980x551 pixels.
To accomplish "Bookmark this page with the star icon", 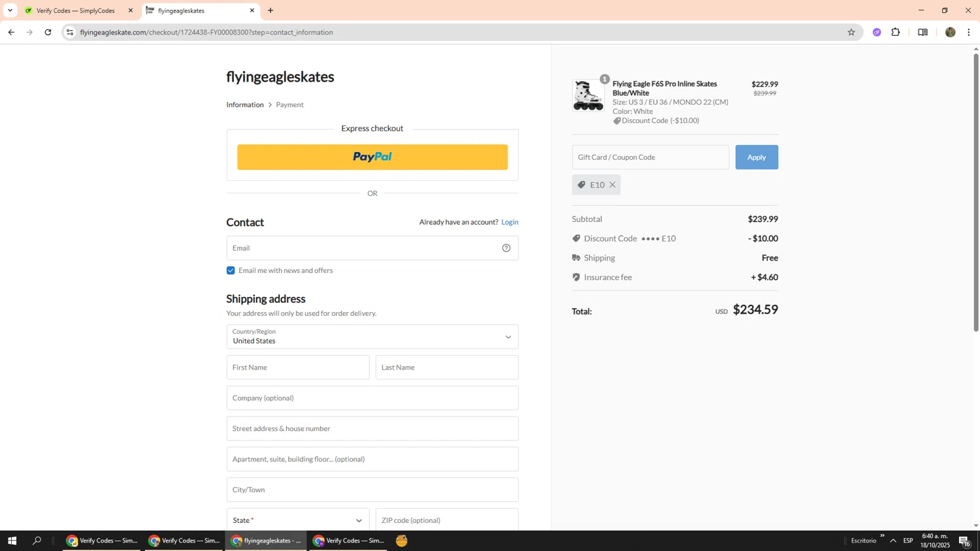I will (x=851, y=32).
